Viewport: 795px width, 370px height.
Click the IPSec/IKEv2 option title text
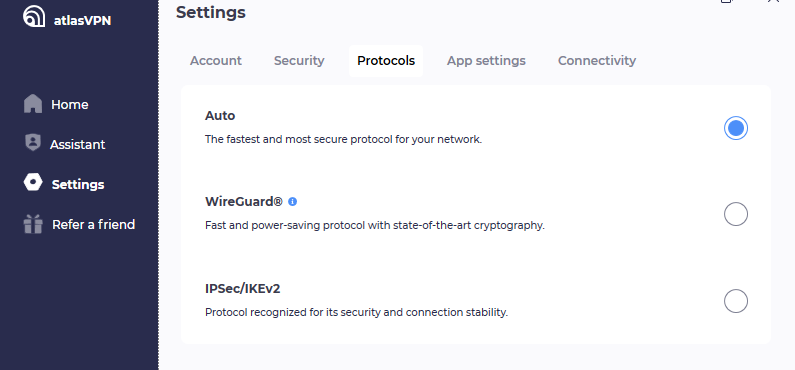click(243, 289)
